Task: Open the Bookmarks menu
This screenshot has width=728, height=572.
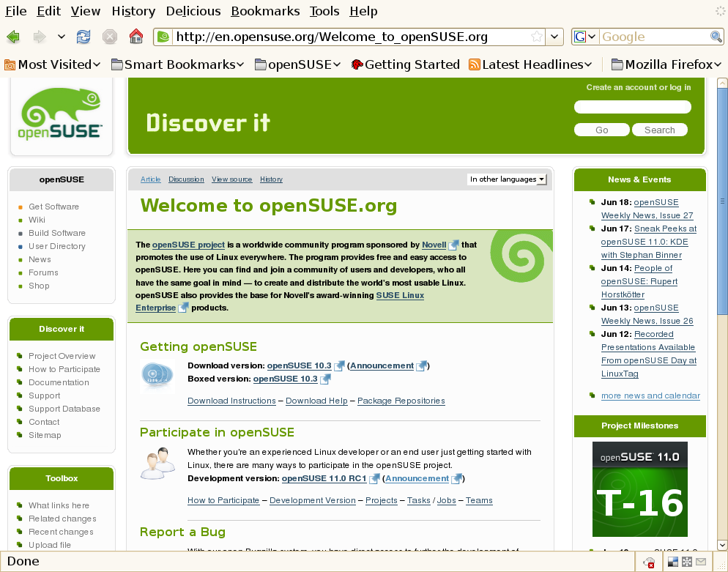Action: tap(265, 11)
